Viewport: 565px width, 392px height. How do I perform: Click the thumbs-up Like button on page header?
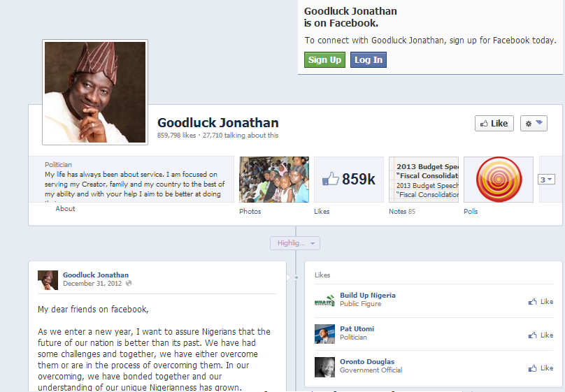point(494,124)
